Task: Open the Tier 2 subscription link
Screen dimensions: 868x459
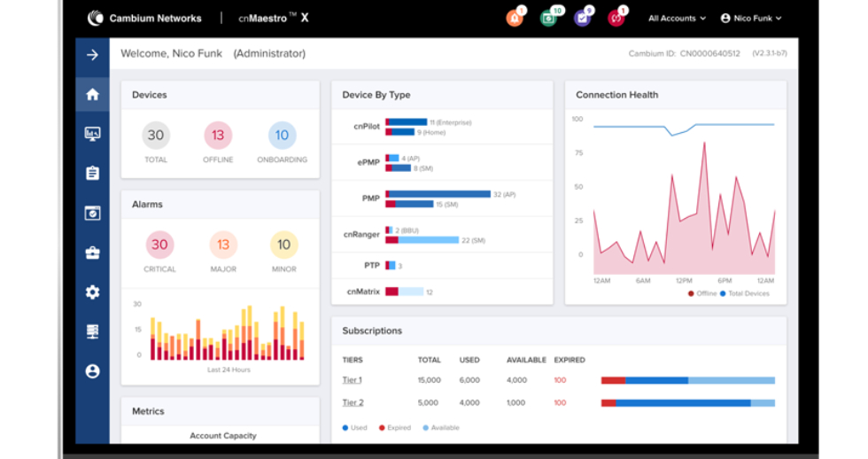Action: [x=353, y=402]
